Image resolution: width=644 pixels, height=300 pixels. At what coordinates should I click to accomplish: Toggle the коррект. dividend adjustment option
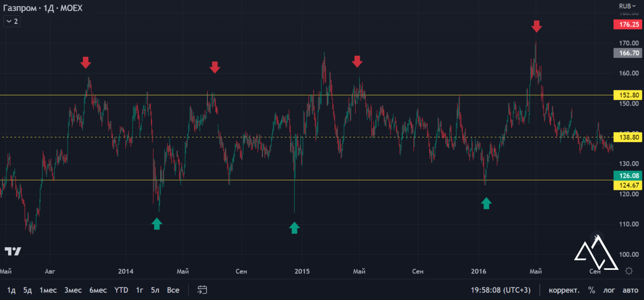click(563, 290)
